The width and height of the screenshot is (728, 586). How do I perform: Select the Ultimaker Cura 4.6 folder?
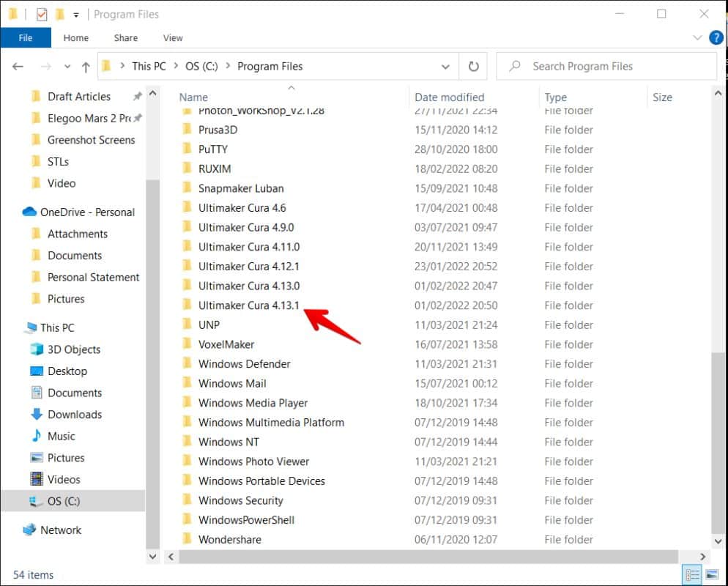[x=242, y=207]
